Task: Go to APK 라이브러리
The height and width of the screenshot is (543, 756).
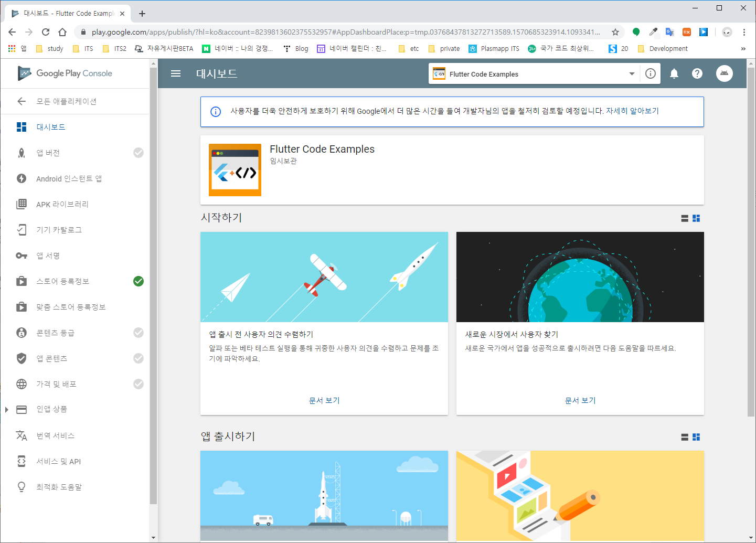Action: tap(75, 204)
